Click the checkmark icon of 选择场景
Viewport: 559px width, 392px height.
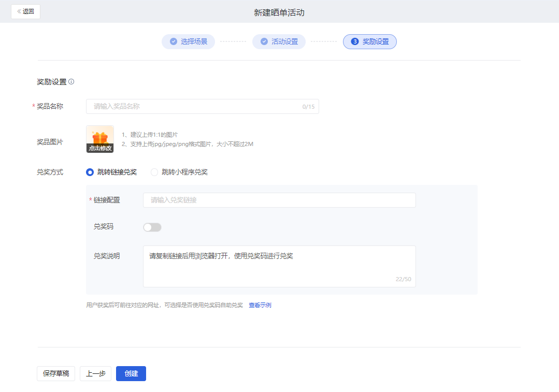point(174,42)
